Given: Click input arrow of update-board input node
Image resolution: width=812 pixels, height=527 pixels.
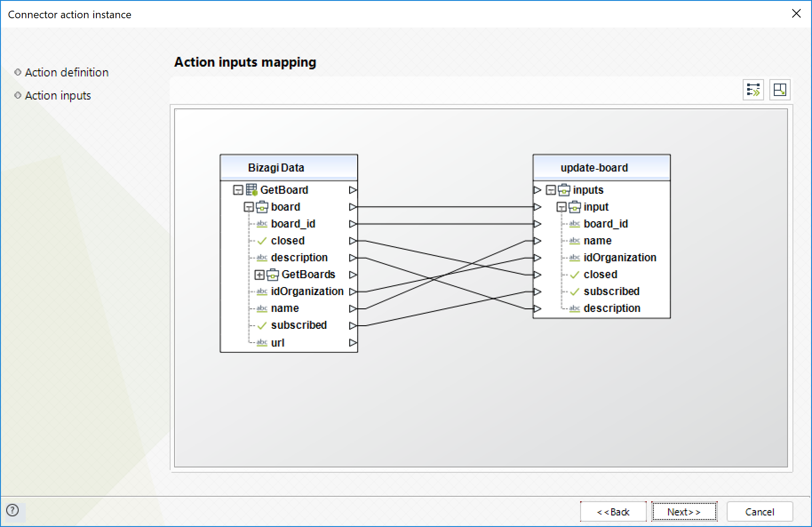Looking at the screenshot, I should pyautogui.click(x=537, y=207).
